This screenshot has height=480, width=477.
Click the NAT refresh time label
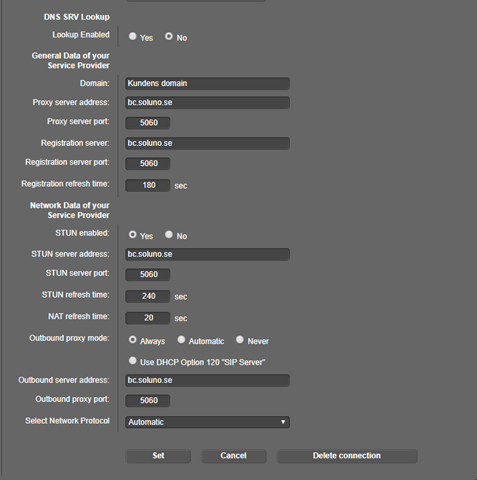click(79, 316)
